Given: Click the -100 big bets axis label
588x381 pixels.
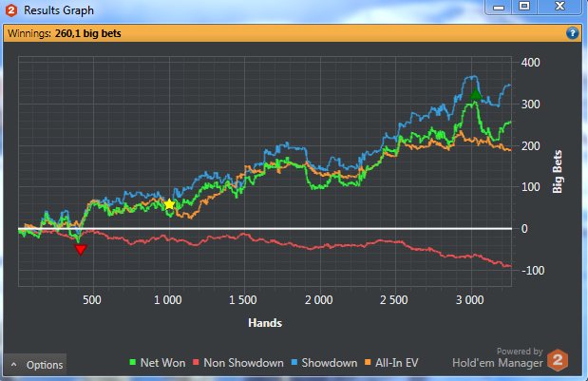Looking at the screenshot, I should pos(533,271).
